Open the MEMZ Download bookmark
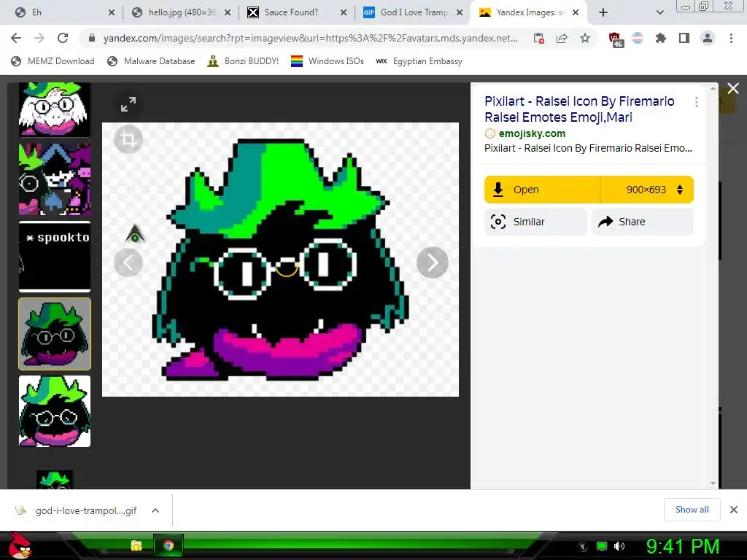 pos(53,61)
